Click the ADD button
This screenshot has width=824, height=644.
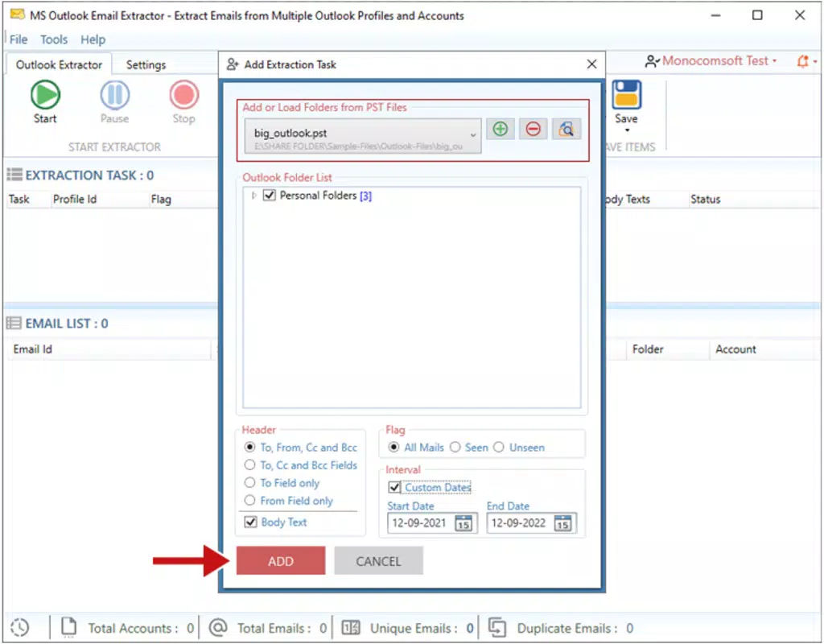pyautogui.click(x=281, y=561)
